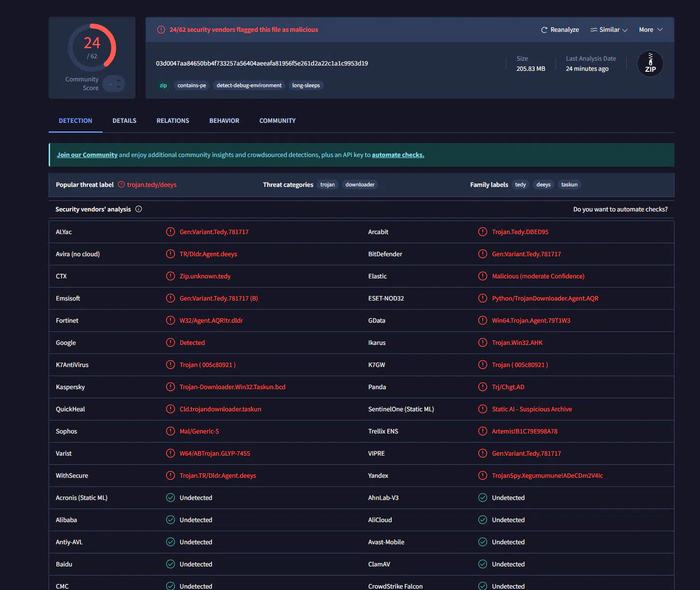Click malicious icon in CTX row
Image resolution: width=700 pixels, height=590 pixels.
click(x=171, y=276)
